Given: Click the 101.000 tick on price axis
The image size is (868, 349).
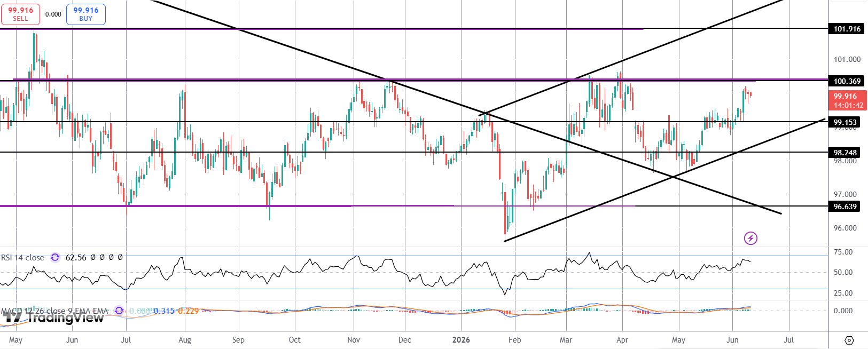Looking at the screenshot, I should pyautogui.click(x=847, y=59).
